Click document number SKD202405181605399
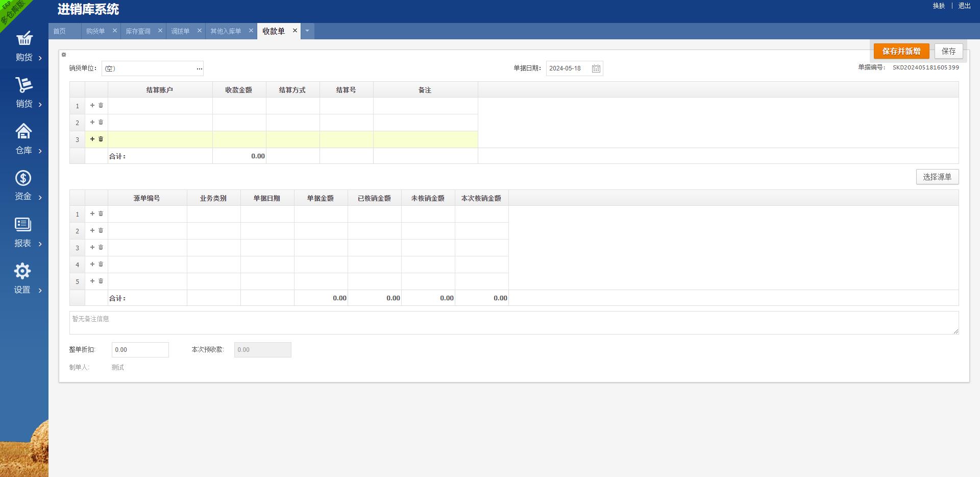980x477 pixels. click(x=926, y=67)
